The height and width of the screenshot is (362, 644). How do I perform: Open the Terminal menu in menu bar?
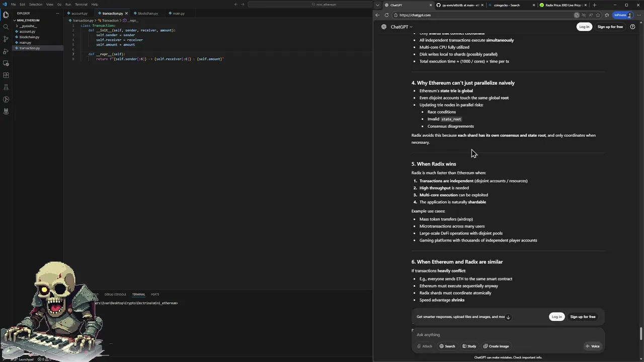tap(81, 5)
